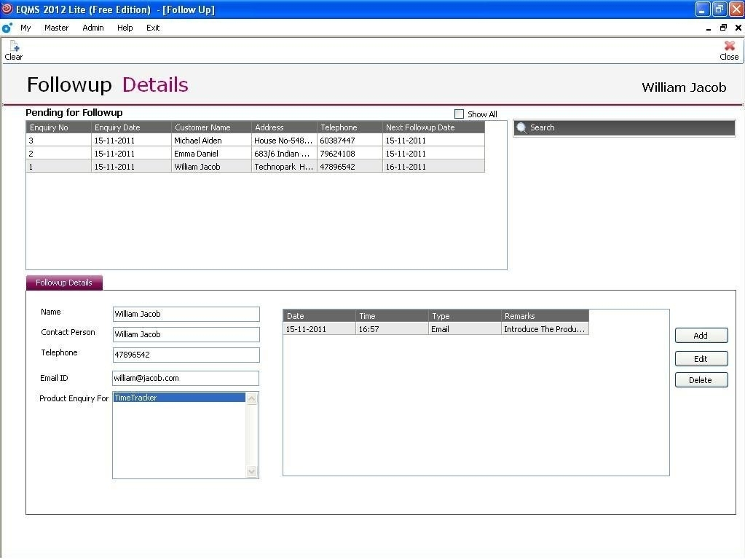The height and width of the screenshot is (560, 745).
Task: Click the blue logo icon beside My menu
Action: [x=7, y=28]
